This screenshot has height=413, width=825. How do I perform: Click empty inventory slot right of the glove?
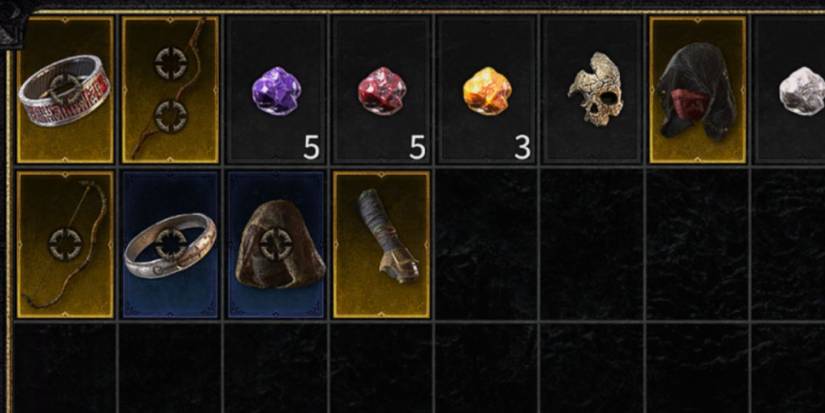click(487, 245)
